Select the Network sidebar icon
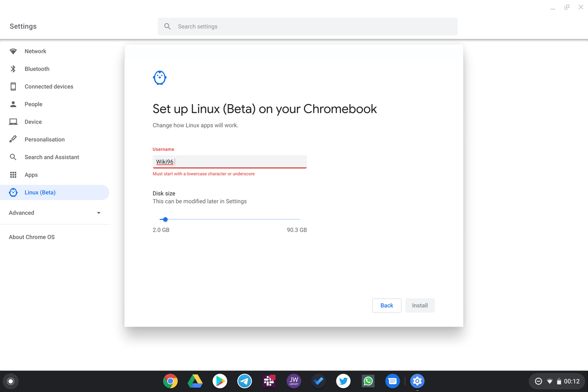The width and height of the screenshot is (588, 392). 13,51
